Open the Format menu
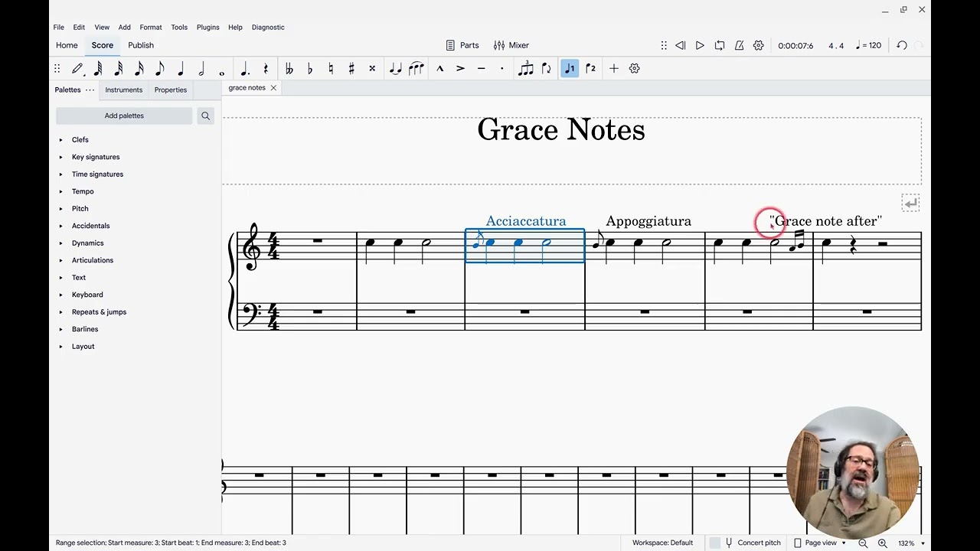Image resolution: width=980 pixels, height=551 pixels. pyautogui.click(x=151, y=28)
